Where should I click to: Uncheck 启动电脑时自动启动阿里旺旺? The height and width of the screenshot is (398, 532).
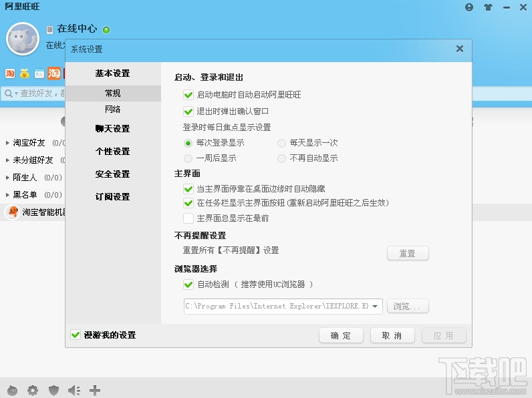(188, 95)
